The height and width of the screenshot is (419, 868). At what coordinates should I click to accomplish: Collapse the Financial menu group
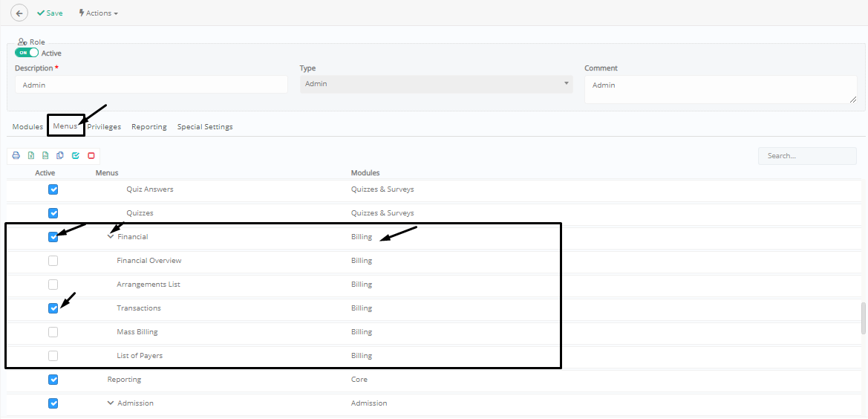(111, 236)
